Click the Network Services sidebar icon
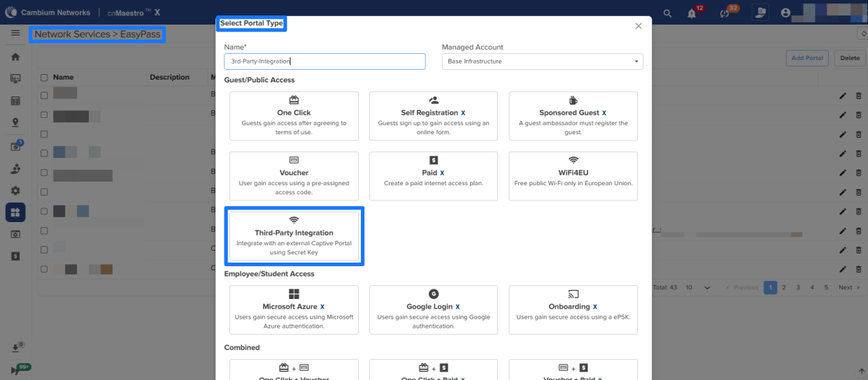The width and height of the screenshot is (868, 380). coord(15,212)
